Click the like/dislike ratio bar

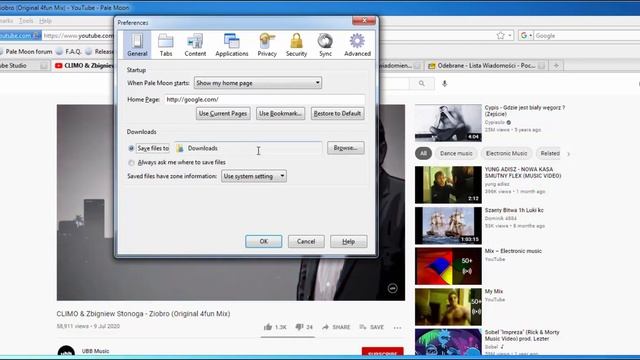(x=288, y=337)
